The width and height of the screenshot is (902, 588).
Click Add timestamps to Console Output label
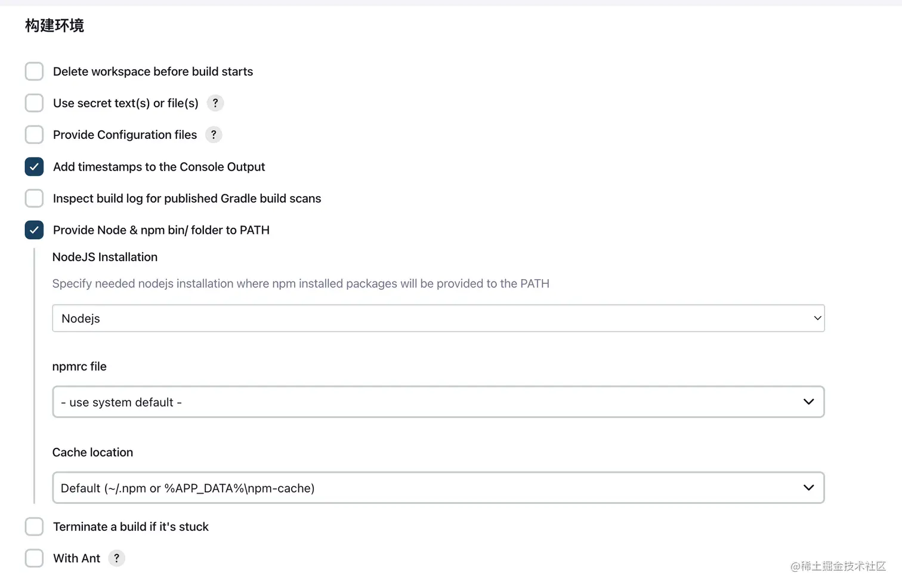(159, 167)
